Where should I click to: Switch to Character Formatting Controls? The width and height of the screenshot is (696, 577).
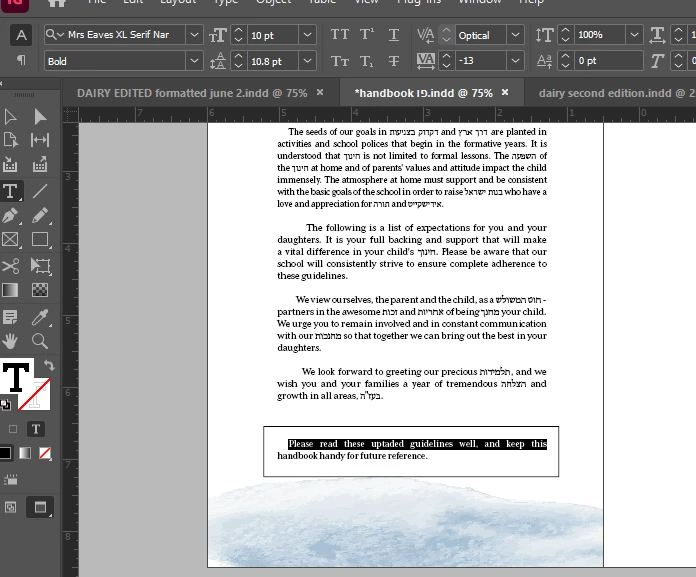(21, 35)
